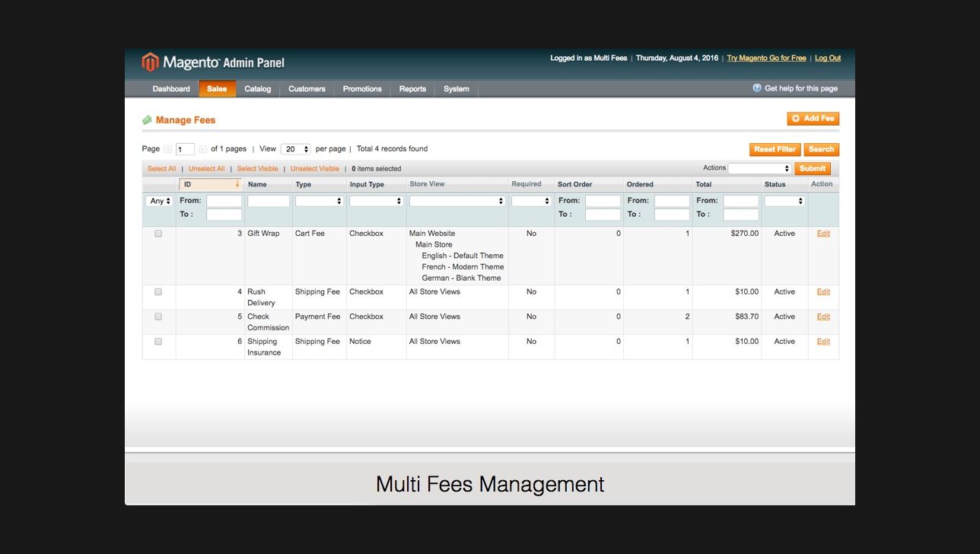This screenshot has width=980, height=554.
Task: Click the Sort Order 'From' filter field
Action: click(603, 201)
